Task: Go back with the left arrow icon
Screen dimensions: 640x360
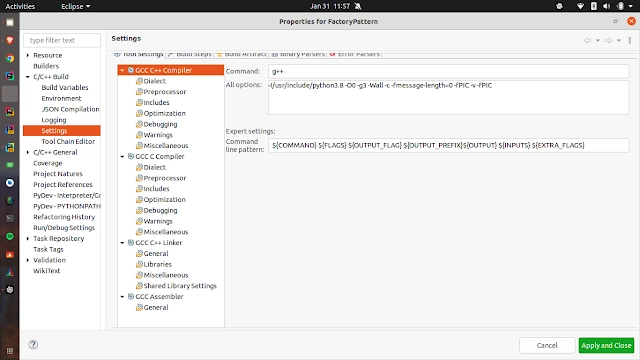Action: click(587, 40)
